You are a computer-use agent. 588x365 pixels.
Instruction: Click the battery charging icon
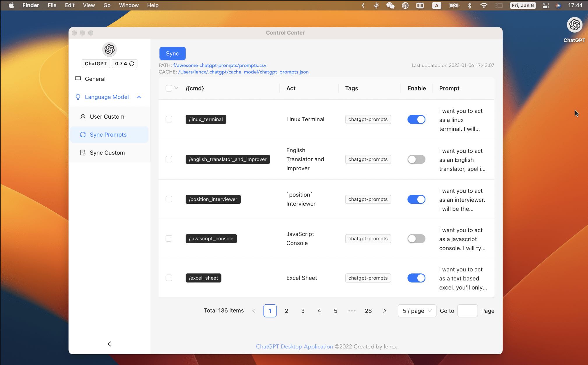(x=454, y=5)
